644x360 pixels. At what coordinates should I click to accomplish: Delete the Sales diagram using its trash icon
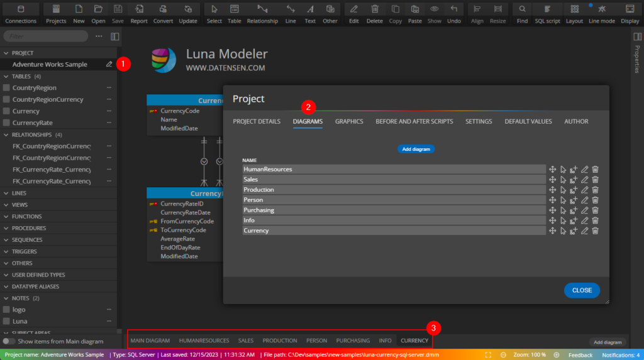pyautogui.click(x=595, y=180)
